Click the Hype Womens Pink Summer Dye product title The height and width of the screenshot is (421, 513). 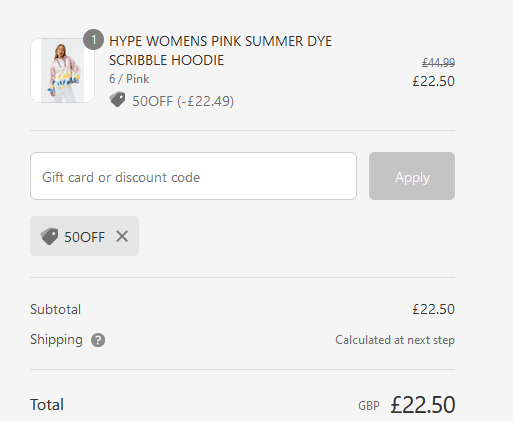[x=220, y=51]
